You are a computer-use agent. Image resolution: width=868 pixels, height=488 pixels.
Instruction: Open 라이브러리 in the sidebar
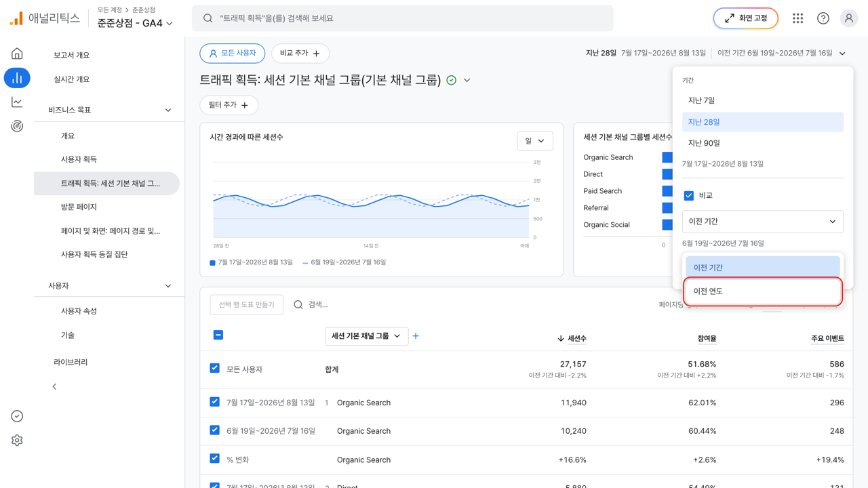click(71, 362)
